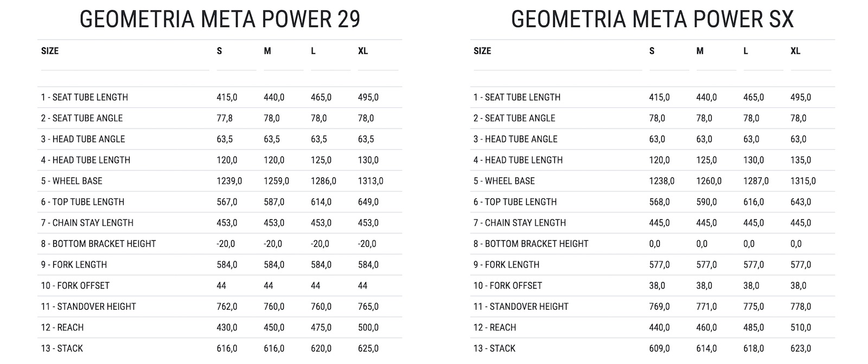Select the S size column header in Meta Power SX table

pos(652,51)
